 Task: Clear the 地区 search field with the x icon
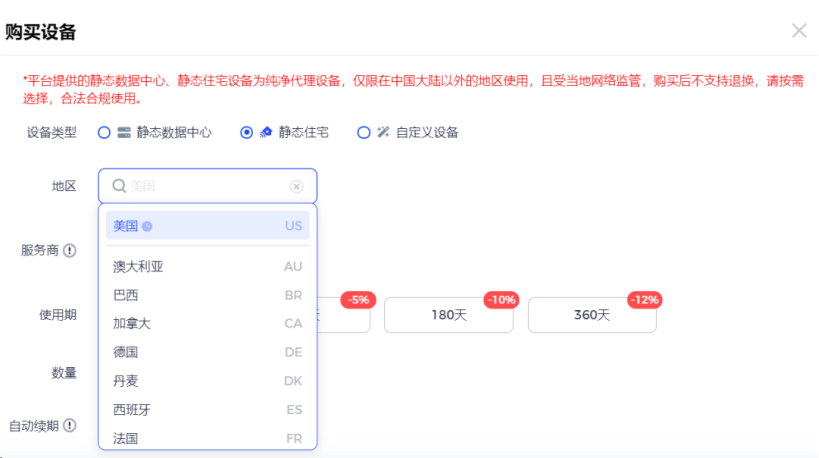pyautogui.click(x=296, y=186)
